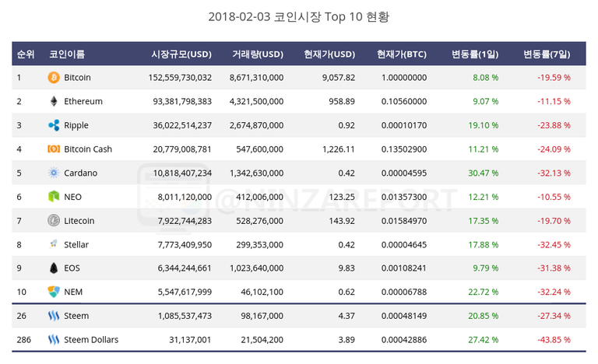Click the Litecoin silver coin icon

tap(54, 221)
